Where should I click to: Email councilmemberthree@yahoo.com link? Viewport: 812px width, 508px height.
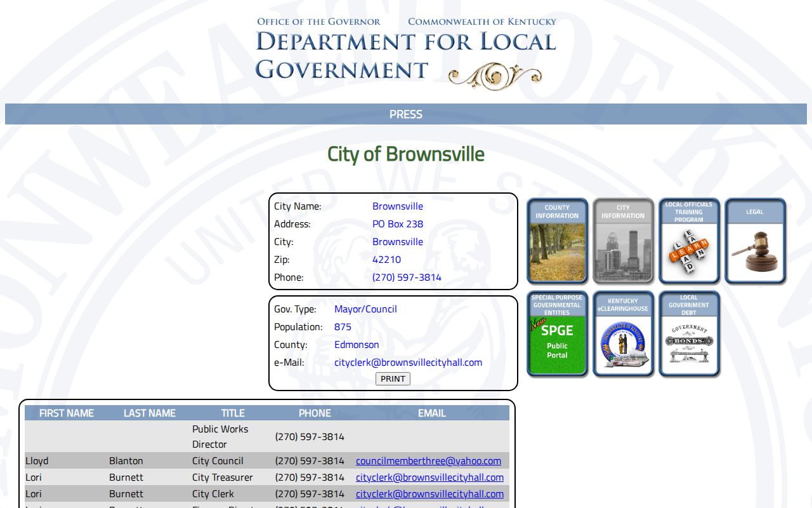pyautogui.click(x=428, y=461)
